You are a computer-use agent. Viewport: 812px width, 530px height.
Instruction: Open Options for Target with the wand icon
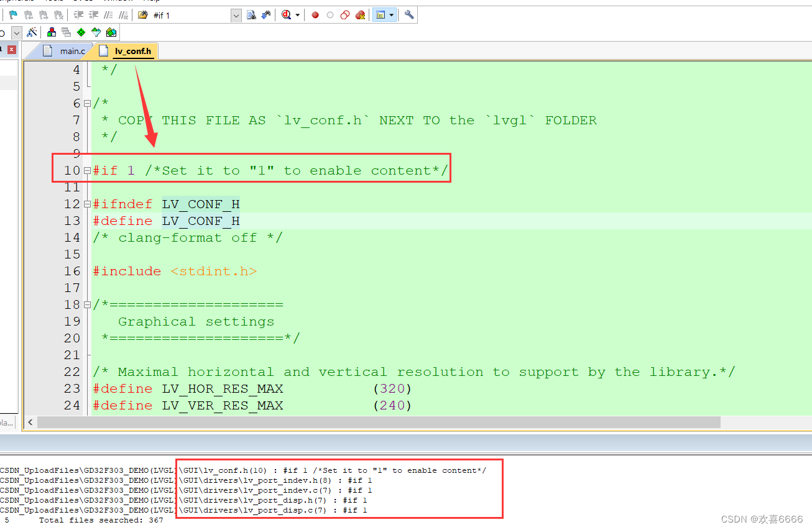tap(32, 32)
